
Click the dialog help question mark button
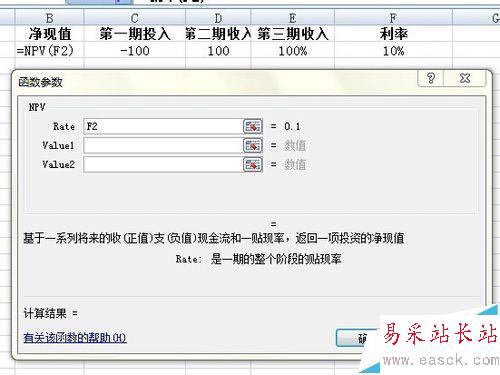click(x=431, y=78)
